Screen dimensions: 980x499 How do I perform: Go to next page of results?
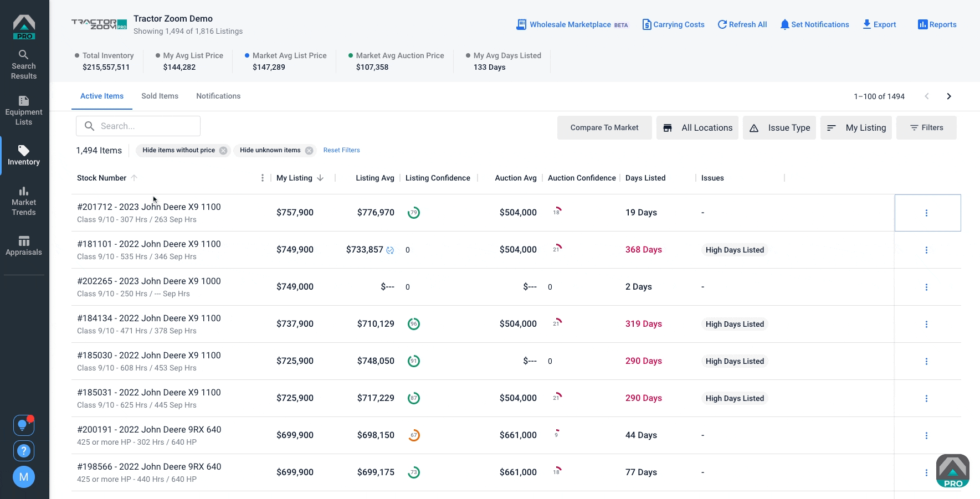tap(949, 96)
